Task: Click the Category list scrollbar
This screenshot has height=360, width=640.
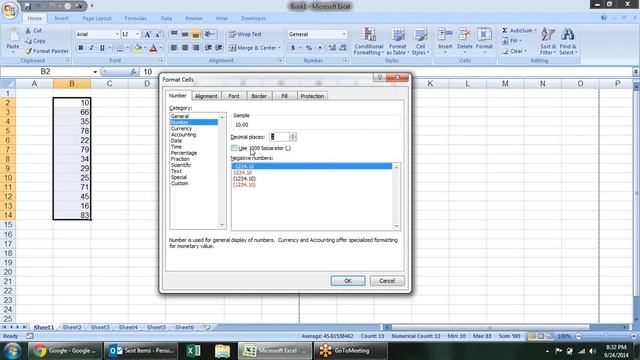Action: pos(222,171)
